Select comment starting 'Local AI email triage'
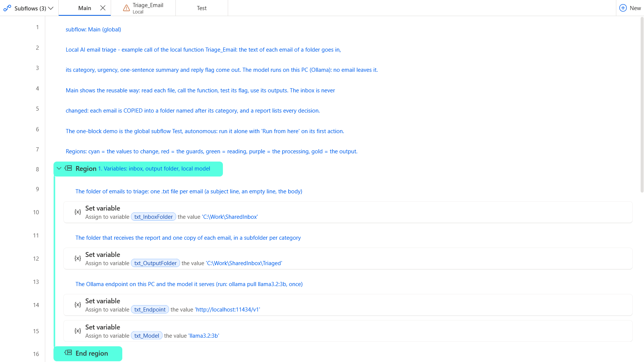This screenshot has width=644, height=362. point(203,50)
